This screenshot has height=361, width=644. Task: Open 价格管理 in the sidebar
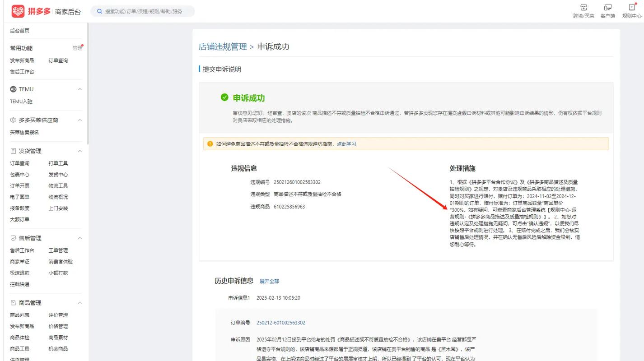[x=58, y=326]
